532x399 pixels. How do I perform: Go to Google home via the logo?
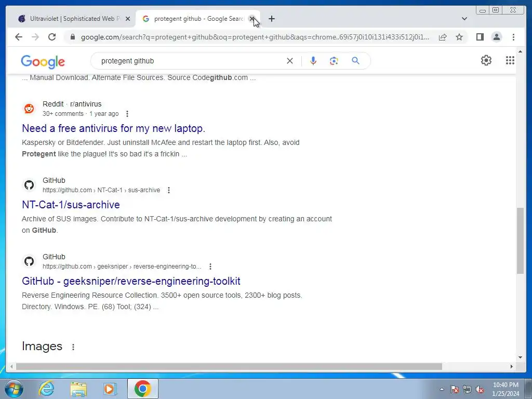43,61
